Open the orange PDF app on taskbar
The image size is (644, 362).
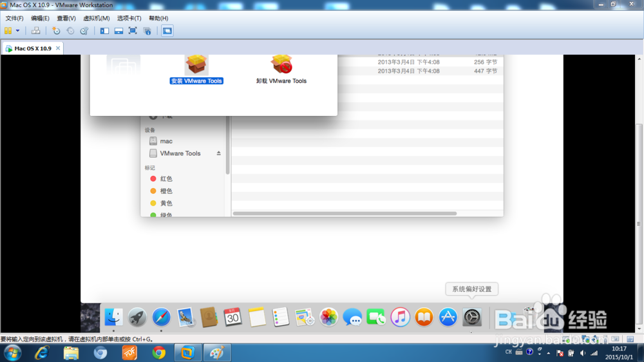pyautogui.click(x=129, y=353)
